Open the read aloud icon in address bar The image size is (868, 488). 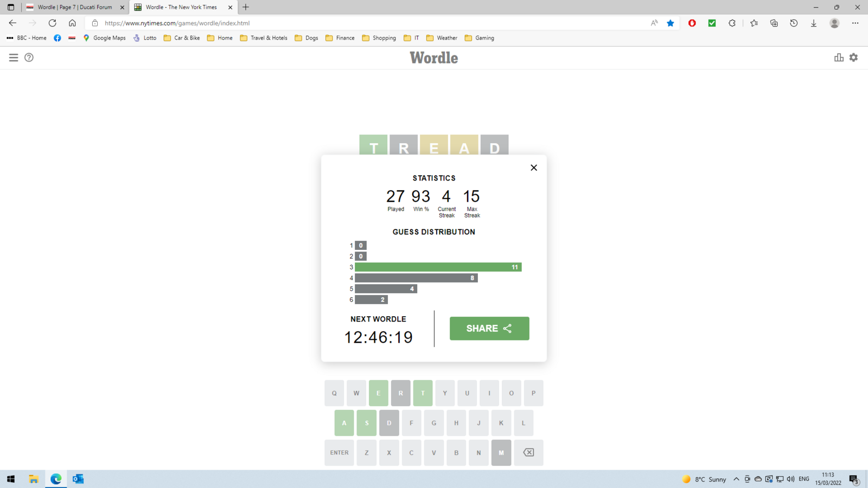[654, 23]
